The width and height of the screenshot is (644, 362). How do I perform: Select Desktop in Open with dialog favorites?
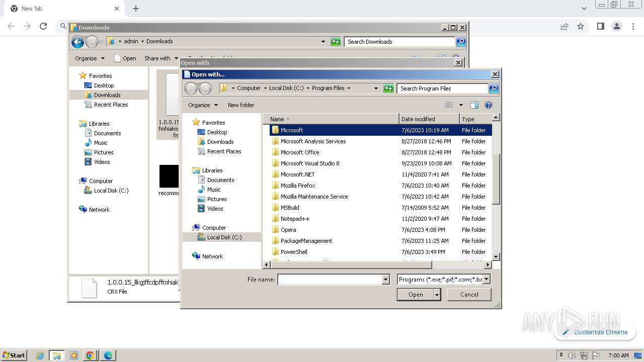coord(217,132)
